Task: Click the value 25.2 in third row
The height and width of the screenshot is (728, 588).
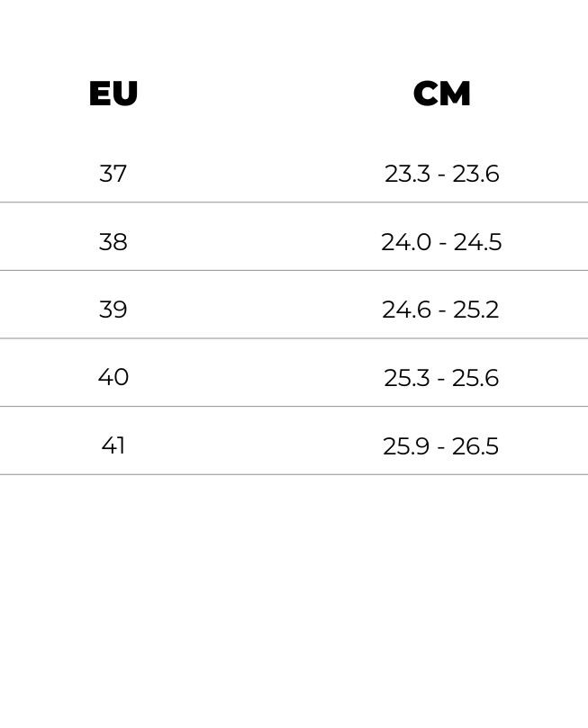Action: 476,310
